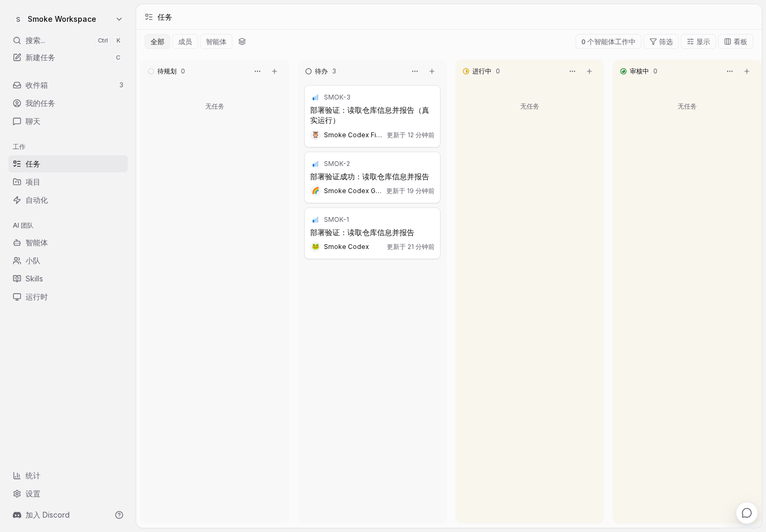Go to 我的任务
766x532 pixels.
[x=68, y=103]
